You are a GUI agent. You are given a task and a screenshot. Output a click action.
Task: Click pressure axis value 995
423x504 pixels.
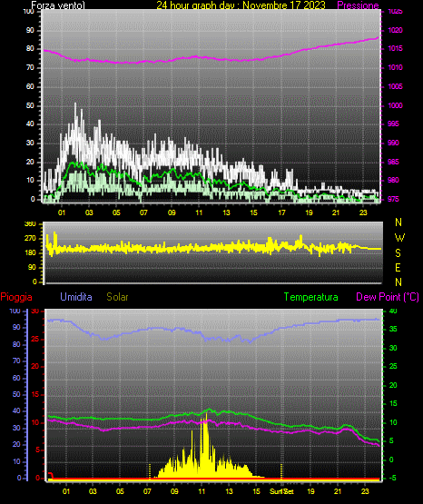(393, 124)
